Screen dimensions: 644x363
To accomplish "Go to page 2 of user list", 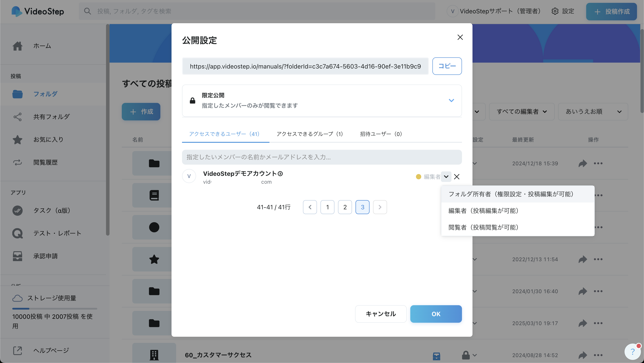I will coord(345,207).
